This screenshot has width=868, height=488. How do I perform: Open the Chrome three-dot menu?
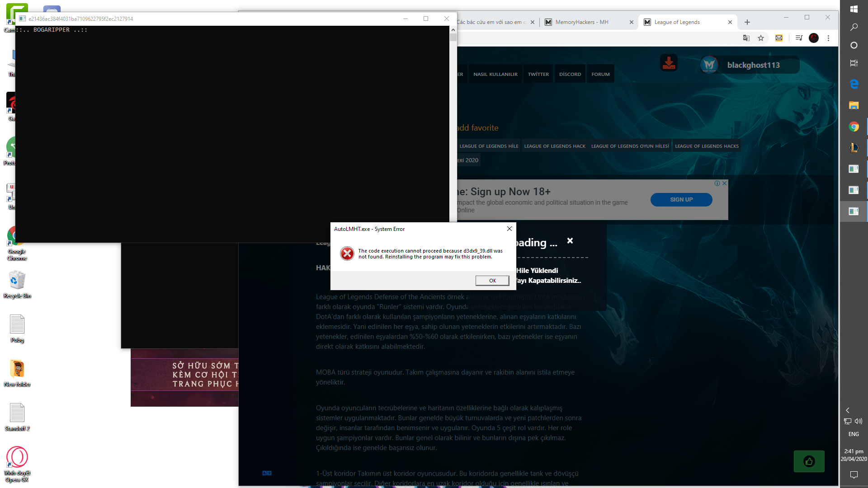pyautogui.click(x=828, y=38)
